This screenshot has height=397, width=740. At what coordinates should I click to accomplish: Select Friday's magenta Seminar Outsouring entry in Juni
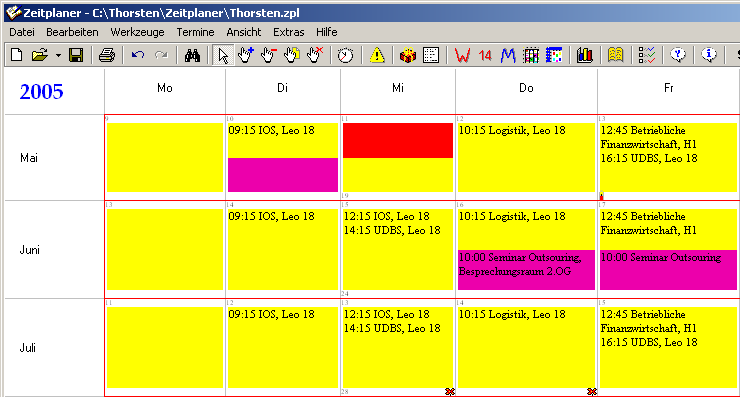pyautogui.click(x=668, y=270)
